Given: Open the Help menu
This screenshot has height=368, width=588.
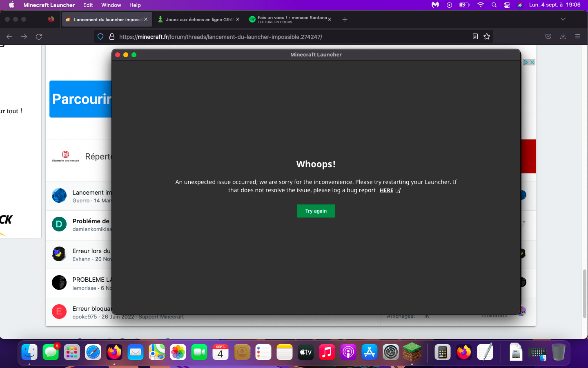Looking at the screenshot, I should pos(135,5).
